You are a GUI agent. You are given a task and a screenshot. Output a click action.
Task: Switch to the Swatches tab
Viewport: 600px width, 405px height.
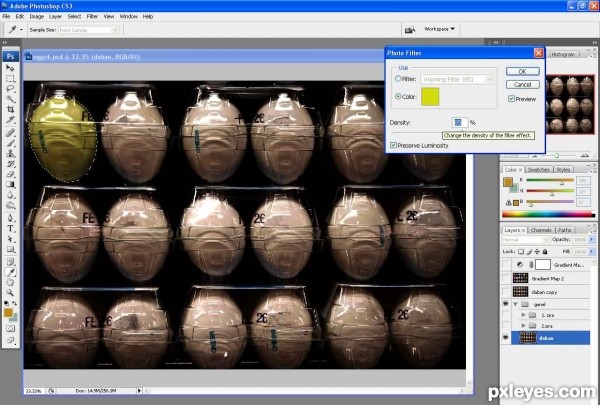coord(538,170)
